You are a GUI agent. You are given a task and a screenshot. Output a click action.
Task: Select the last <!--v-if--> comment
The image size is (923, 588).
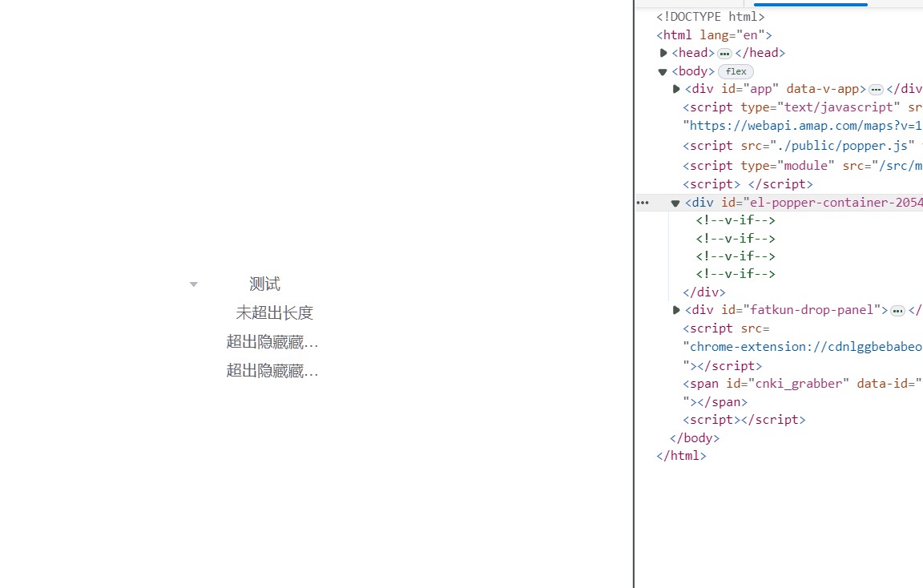[x=736, y=274]
